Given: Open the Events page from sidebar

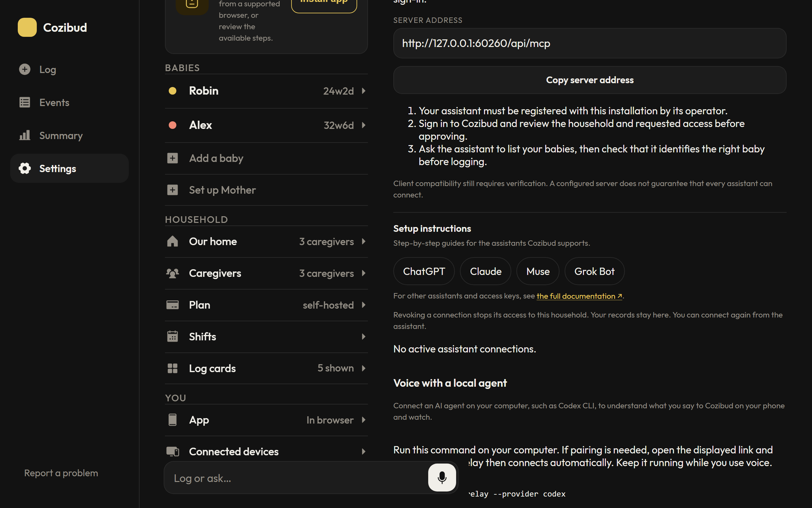Looking at the screenshot, I should 69,102.
